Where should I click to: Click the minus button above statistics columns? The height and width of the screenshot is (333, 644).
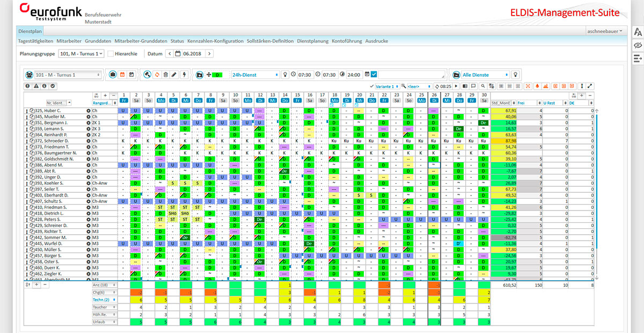pos(590,95)
